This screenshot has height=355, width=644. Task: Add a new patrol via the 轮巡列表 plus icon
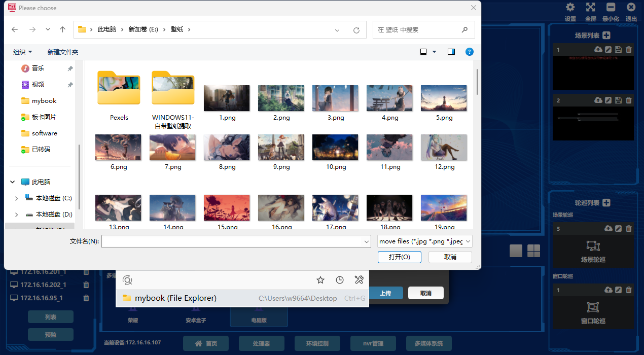coord(606,203)
